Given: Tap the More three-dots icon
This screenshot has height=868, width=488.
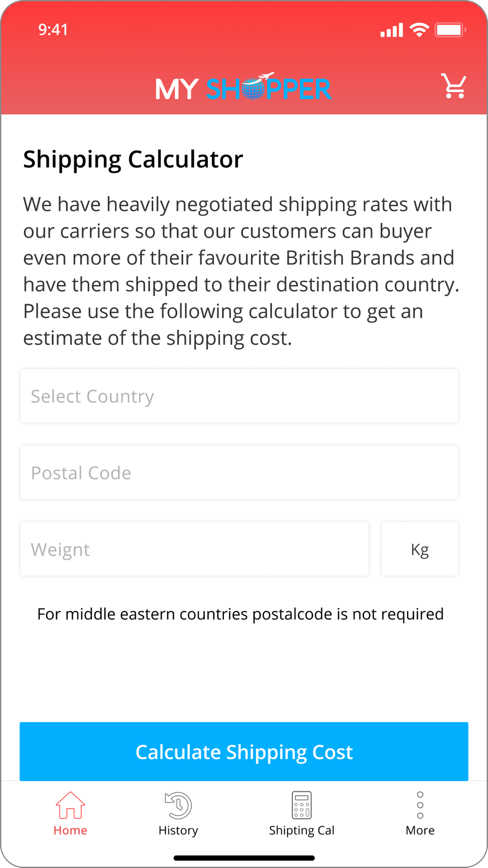Looking at the screenshot, I should pos(420,805).
